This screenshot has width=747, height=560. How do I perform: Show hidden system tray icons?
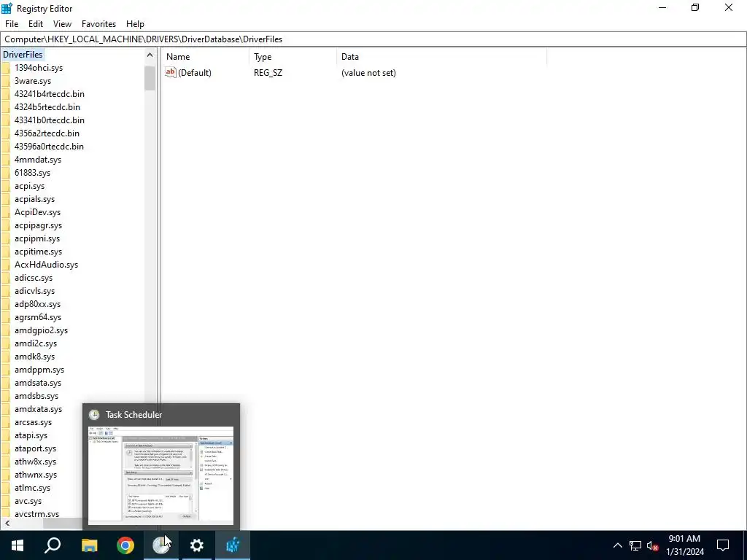click(617, 545)
